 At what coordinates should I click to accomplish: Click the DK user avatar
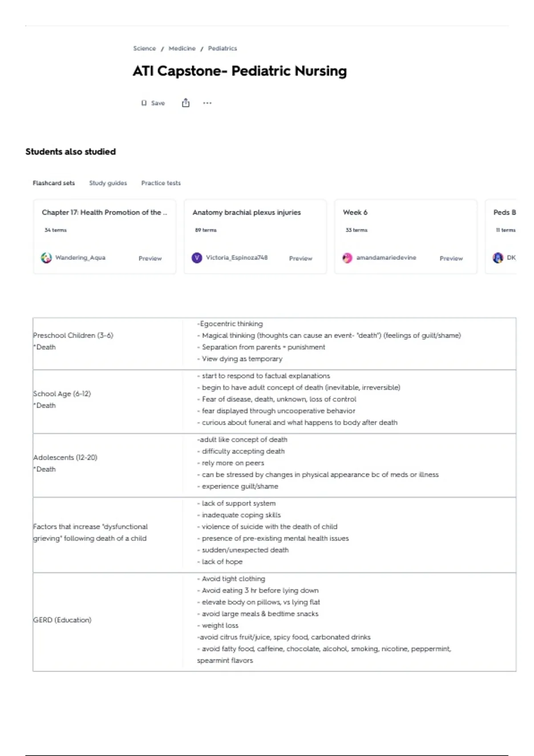498,258
